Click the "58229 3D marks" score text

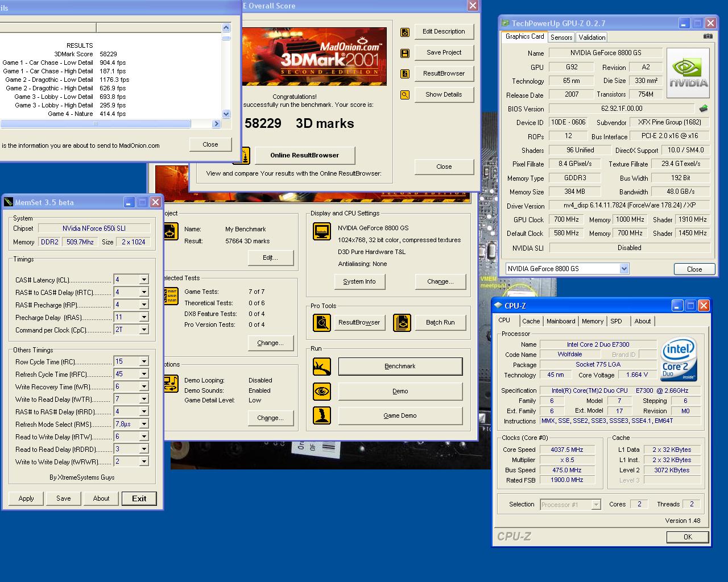[x=299, y=123]
